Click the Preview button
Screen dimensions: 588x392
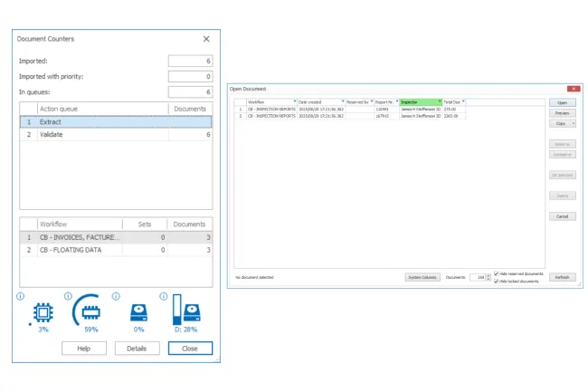click(562, 113)
